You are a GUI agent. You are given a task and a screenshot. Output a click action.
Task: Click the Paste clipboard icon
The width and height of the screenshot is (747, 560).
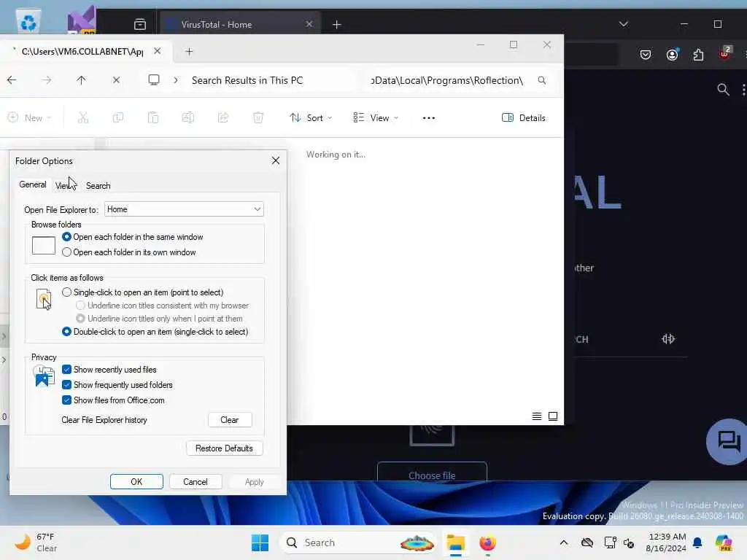coord(153,117)
